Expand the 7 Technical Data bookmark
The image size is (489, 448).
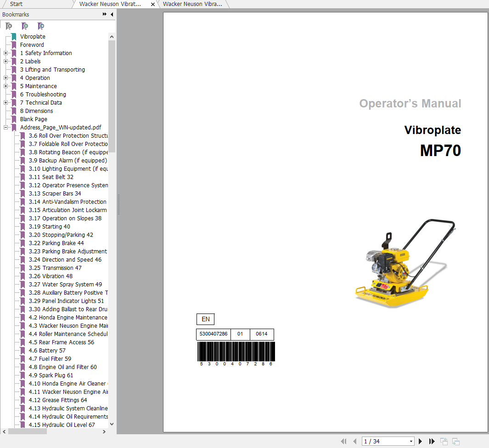(x=6, y=102)
